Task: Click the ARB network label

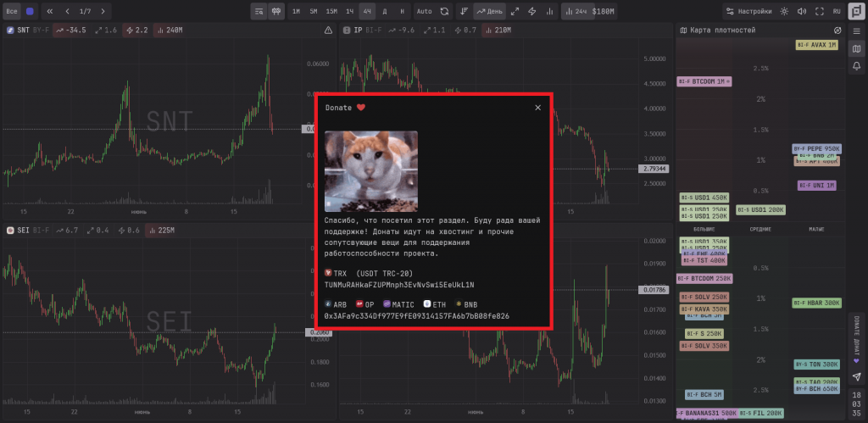Action: pos(336,304)
